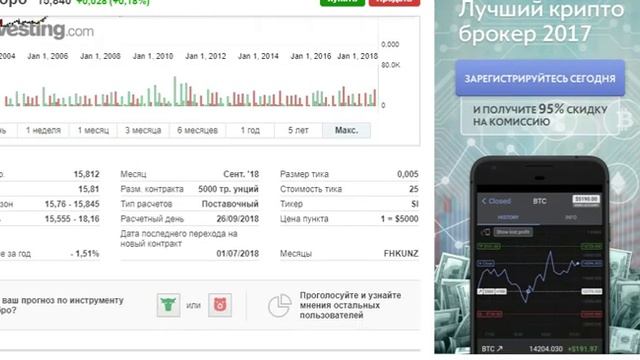The image size is (640, 360).
Task: Select the 1 год chart range
Action: coord(250,130)
